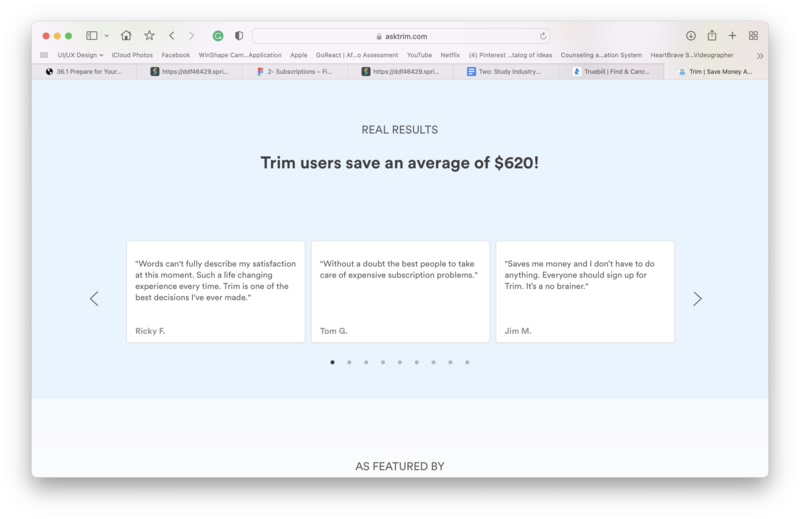This screenshot has height=519, width=800.
Task: Navigate forward with the toolbar arrow
Action: [191, 35]
